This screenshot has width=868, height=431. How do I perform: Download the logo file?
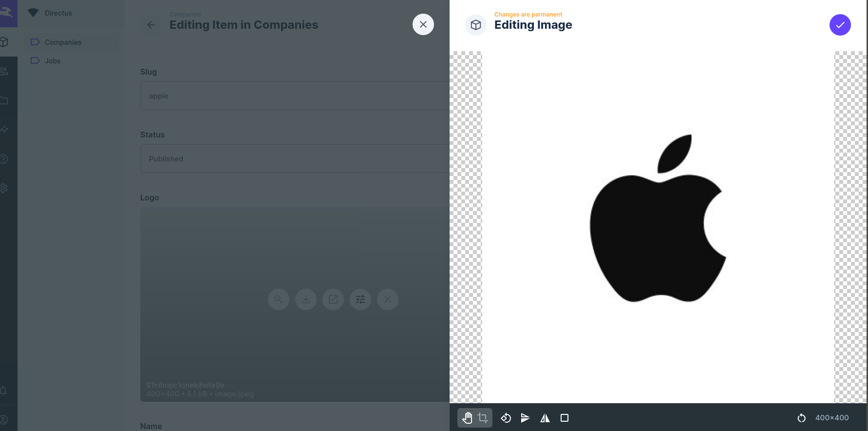(x=306, y=299)
